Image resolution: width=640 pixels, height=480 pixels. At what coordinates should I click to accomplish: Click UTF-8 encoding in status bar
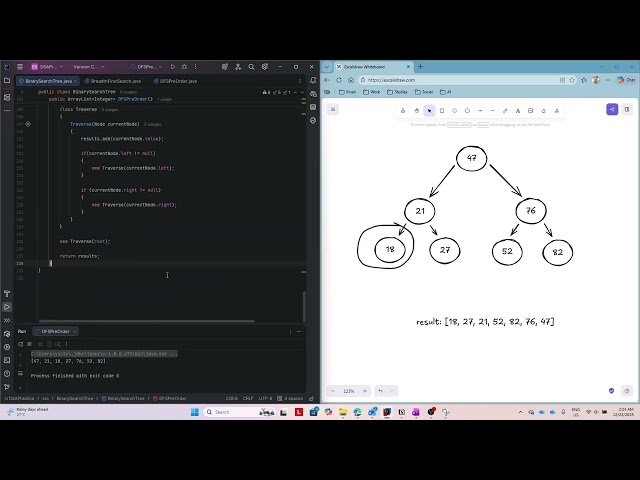tap(265, 398)
